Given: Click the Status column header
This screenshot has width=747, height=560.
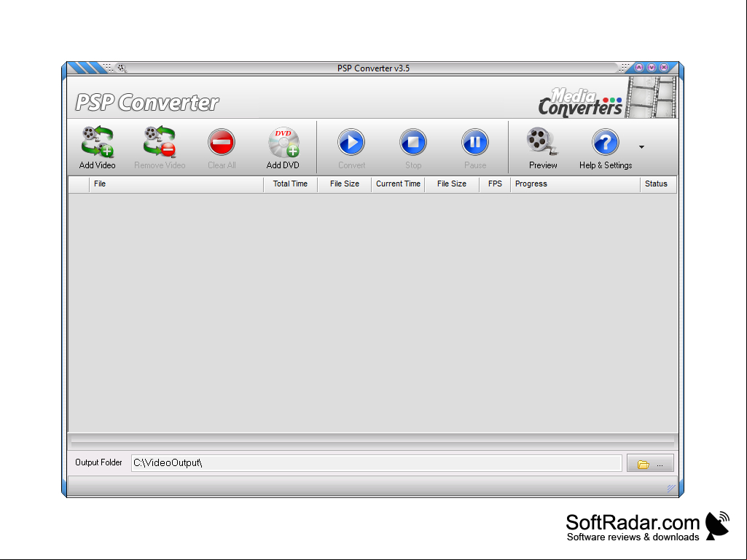Looking at the screenshot, I should tap(658, 184).
